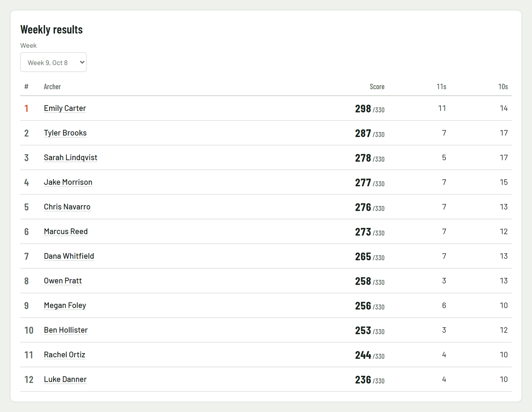The image size is (532, 412).
Task: Select Dana Whitfield's score 265
Action: (363, 257)
